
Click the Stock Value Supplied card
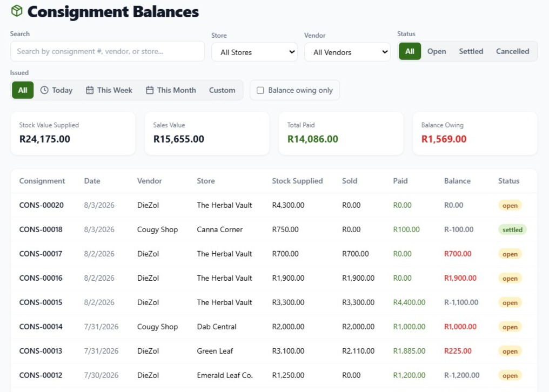coord(73,133)
